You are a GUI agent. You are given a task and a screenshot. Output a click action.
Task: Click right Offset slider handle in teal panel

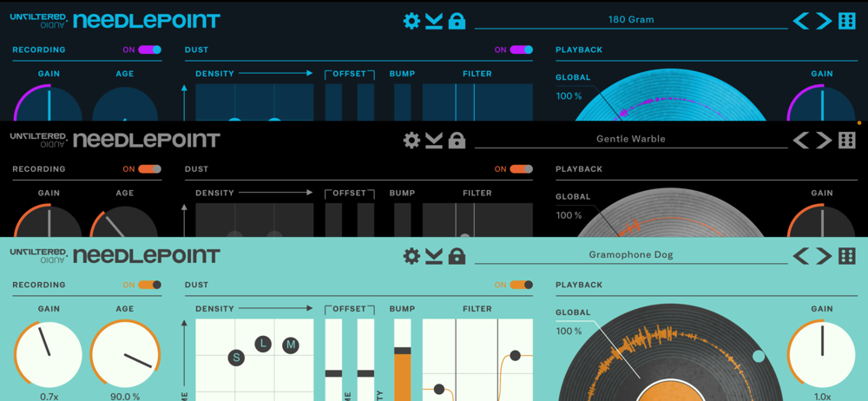pyautogui.click(x=366, y=373)
